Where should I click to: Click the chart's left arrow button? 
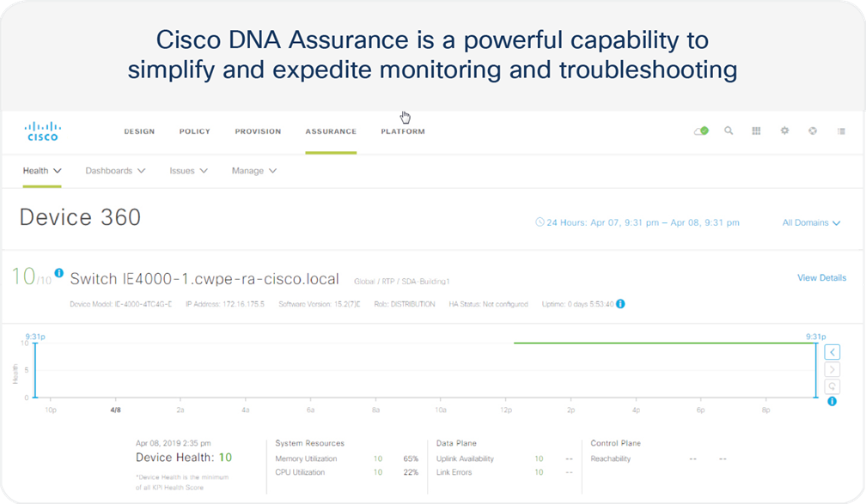[832, 352]
